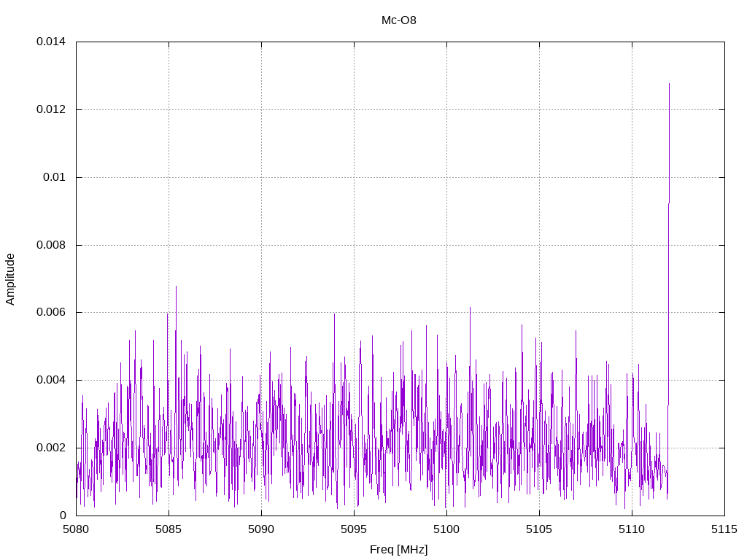Click the x-axis tick value "5085"
The height and width of the screenshot is (560, 747).
click(169, 529)
